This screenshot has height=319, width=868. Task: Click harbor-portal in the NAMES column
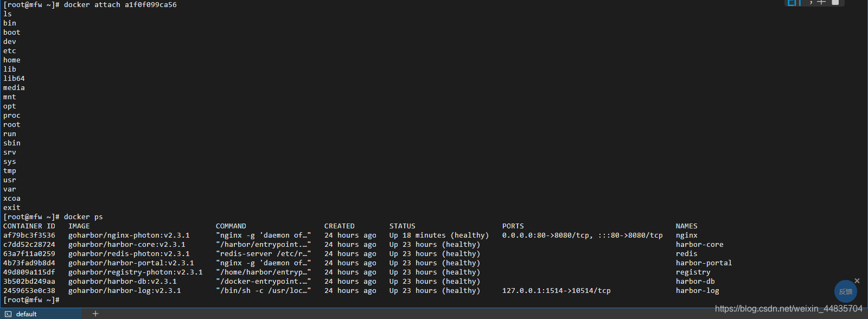[x=704, y=263]
